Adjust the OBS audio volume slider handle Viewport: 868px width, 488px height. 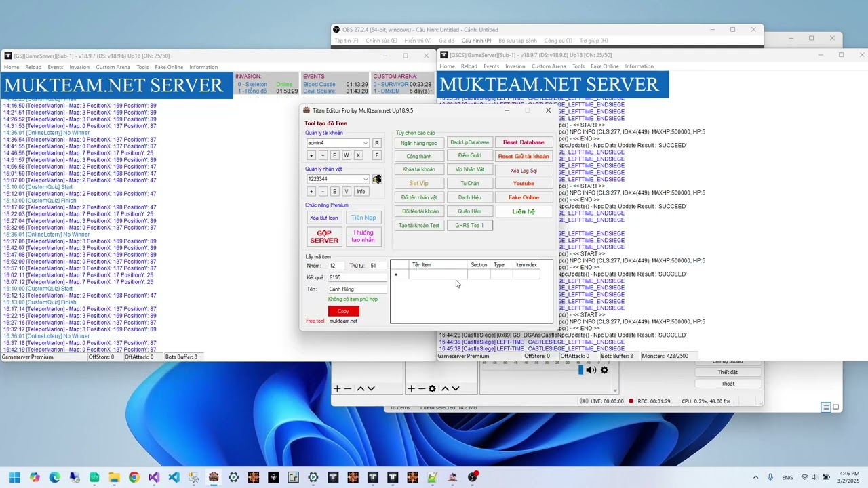click(580, 369)
